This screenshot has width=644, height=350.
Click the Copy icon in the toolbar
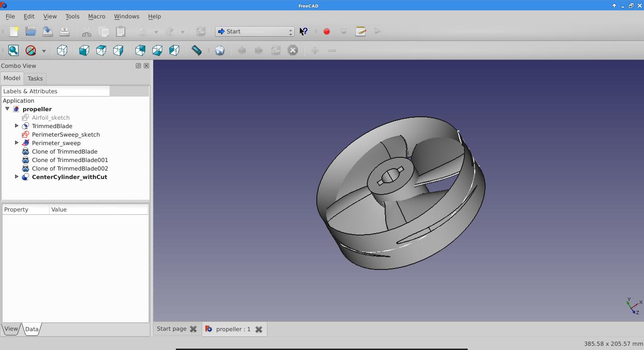(104, 32)
